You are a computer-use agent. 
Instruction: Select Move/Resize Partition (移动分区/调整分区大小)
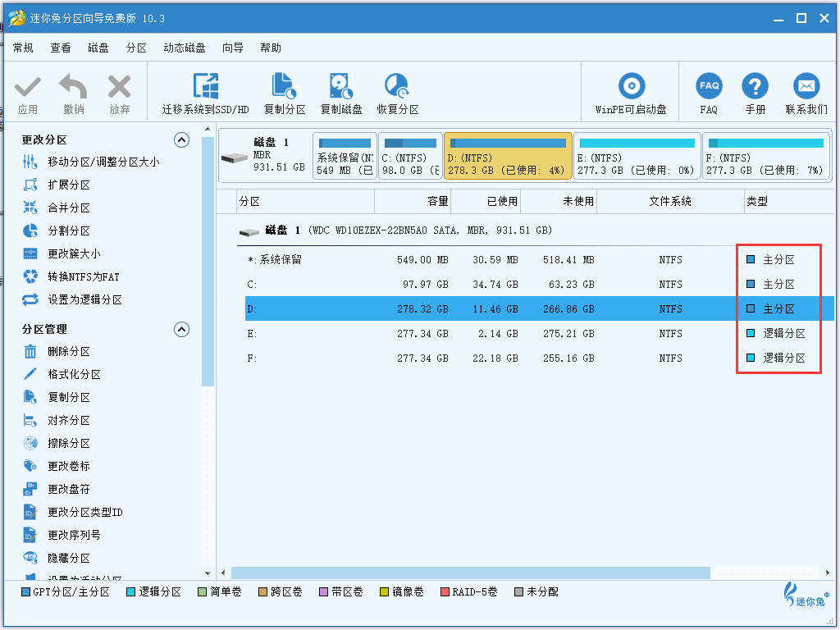[x=91, y=162]
